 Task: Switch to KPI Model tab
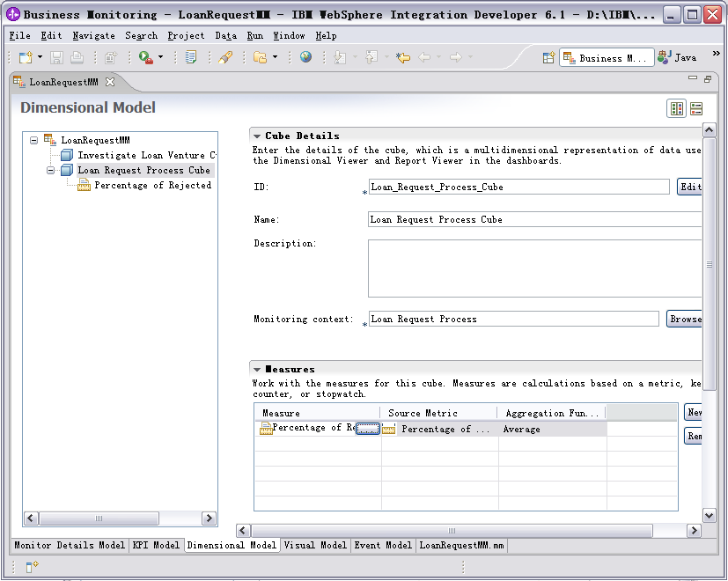[156, 545]
